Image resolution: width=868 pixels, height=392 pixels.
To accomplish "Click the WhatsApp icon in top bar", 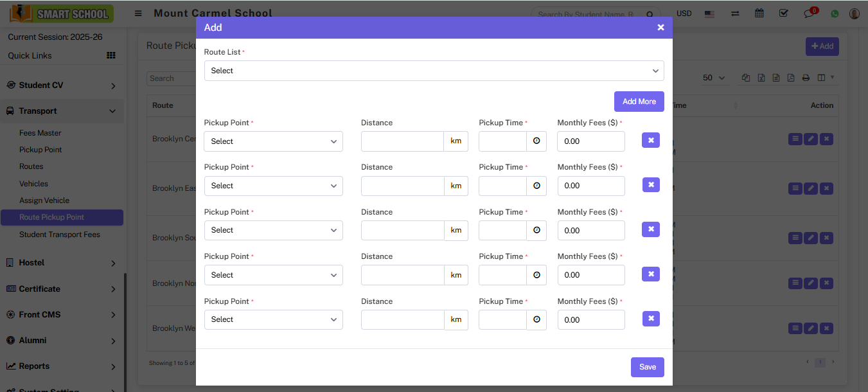I will pos(835,13).
